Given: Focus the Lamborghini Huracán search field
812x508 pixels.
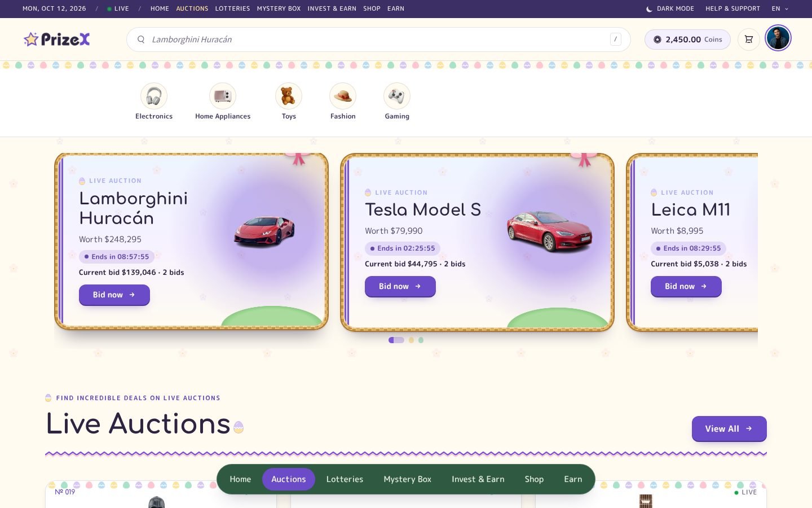Looking at the screenshot, I should tap(378, 40).
